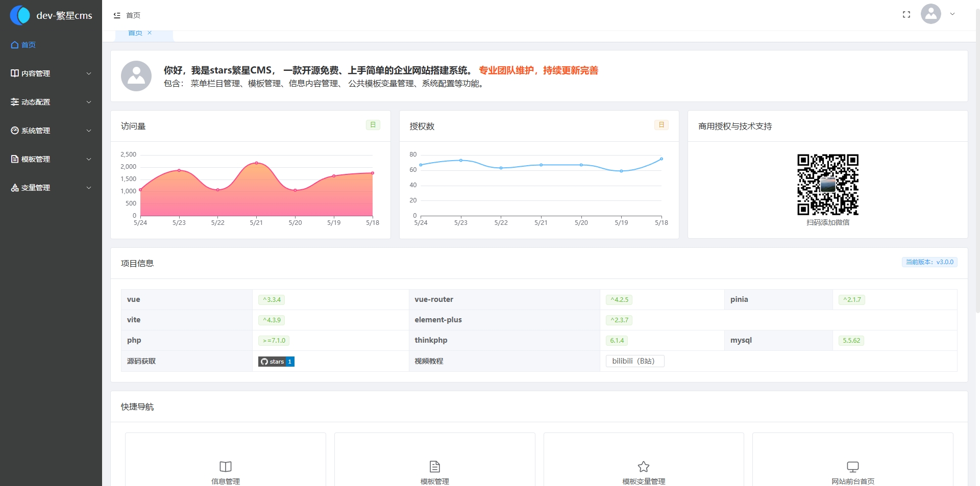Expand the 动态配置 sidebar menu
980x486 pixels.
[x=51, y=102]
